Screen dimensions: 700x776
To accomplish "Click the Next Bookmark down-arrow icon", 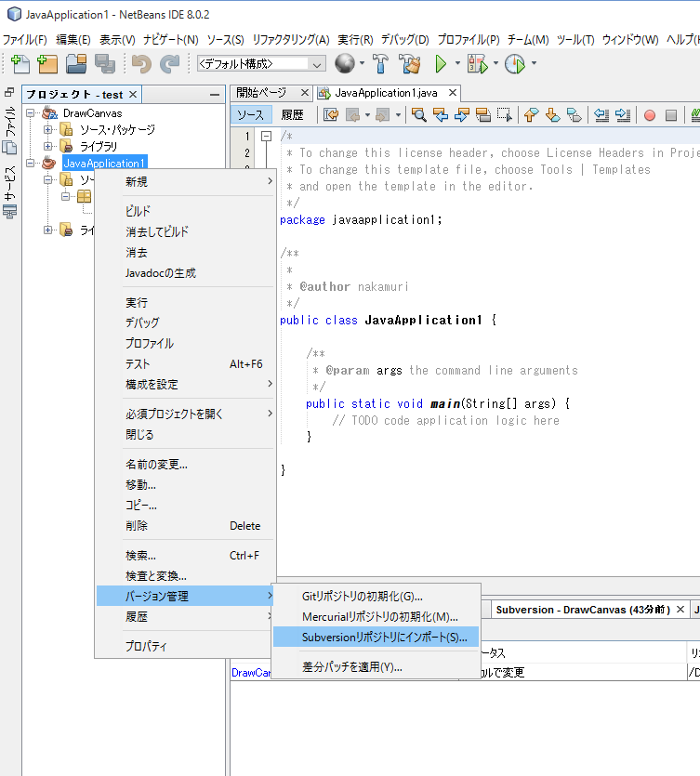I will 552,115.
